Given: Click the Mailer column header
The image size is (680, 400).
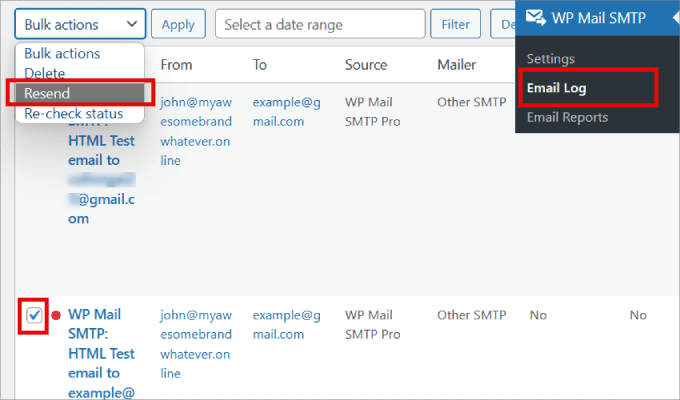Looking at the screenshot, I should click(x=456, y=65).
